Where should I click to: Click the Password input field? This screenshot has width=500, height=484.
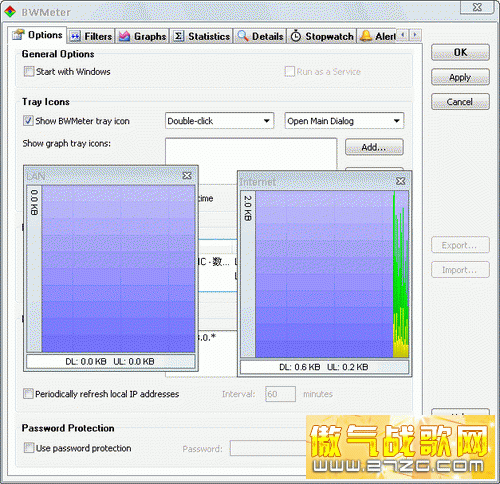click(x=268, y=448)
